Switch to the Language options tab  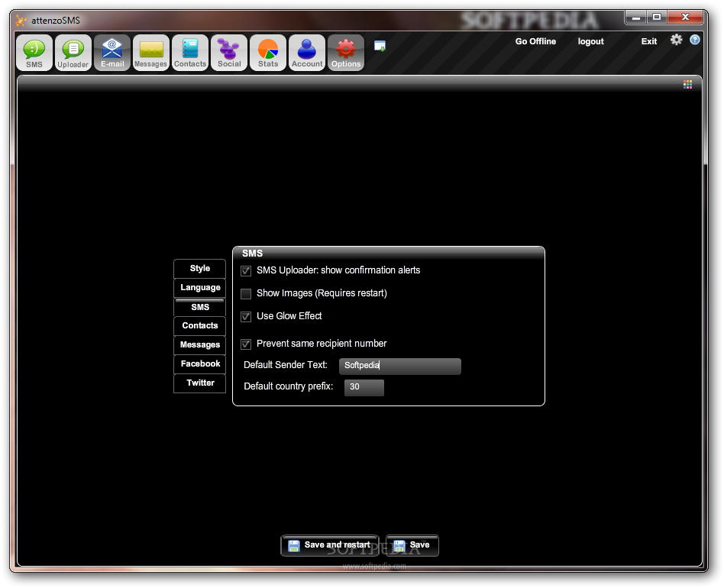[x=199, y=288]
